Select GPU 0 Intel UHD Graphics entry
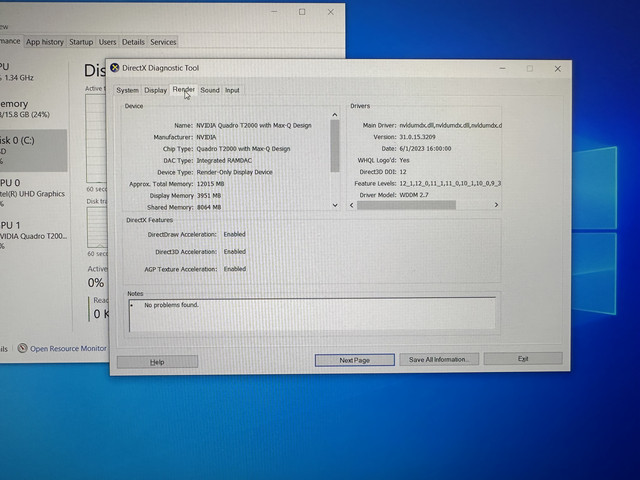The width and height of the screenshot is (640, 480). pos(33,193)
